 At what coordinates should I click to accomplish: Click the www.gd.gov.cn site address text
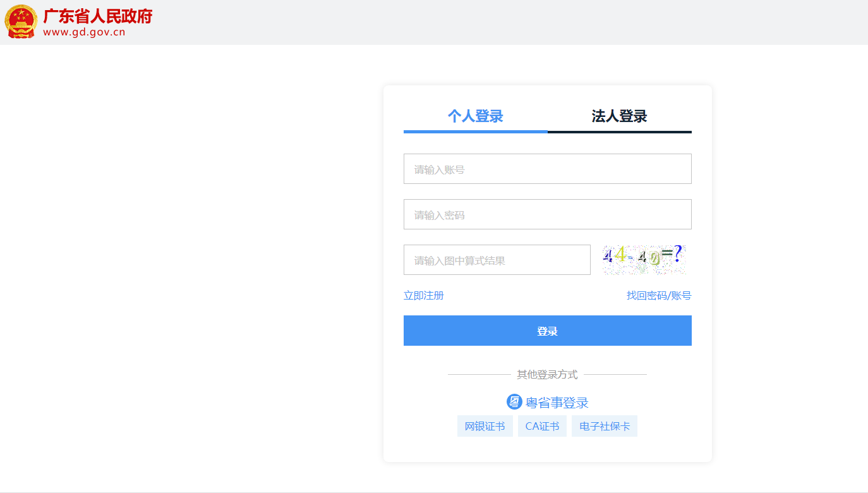click(84, 32)
